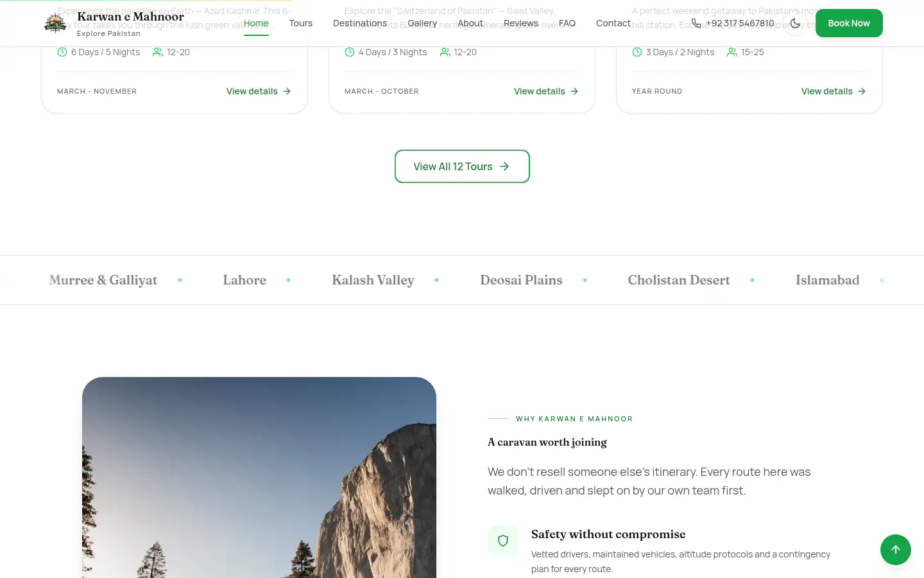This screenshot has height=578, width=924.
Task: Select Islamabad in the destination ticker
Action: coord(828,280)
